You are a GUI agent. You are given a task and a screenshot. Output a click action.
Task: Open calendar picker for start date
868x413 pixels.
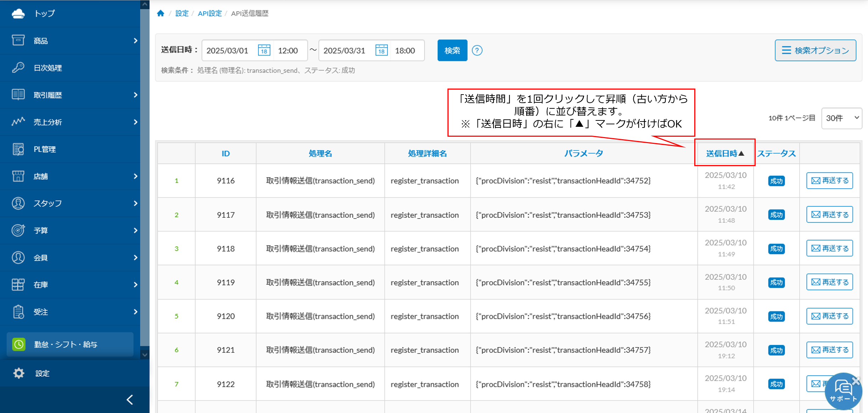pos(264,50)
